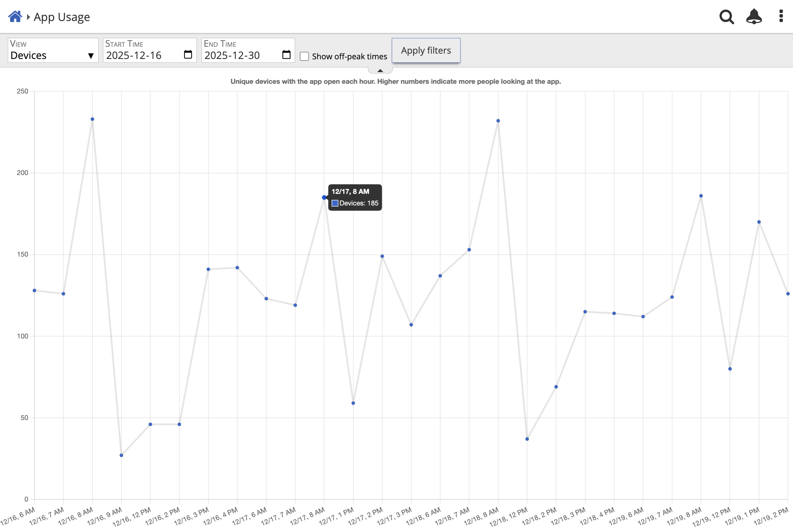Enable Show off-peak times checkbox
The image size is (793, 532).
[x=304, y=56]
